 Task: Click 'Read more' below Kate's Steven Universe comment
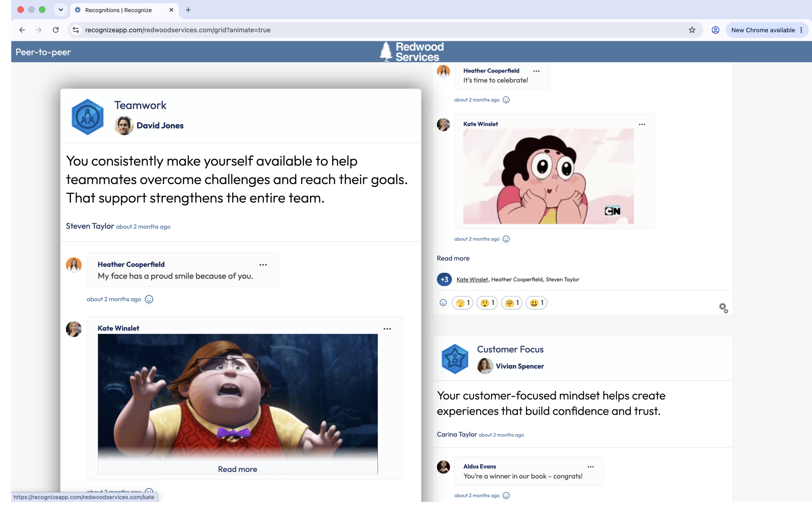453,258
